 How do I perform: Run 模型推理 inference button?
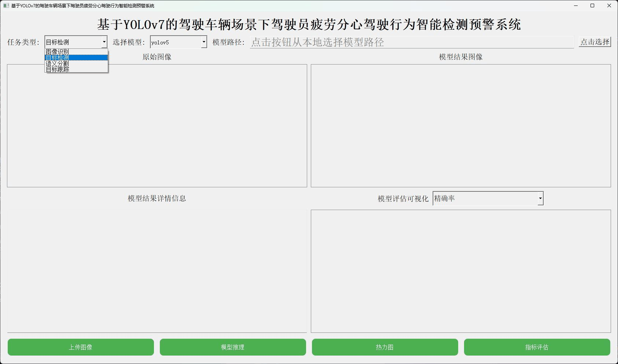tap(233, 347)
